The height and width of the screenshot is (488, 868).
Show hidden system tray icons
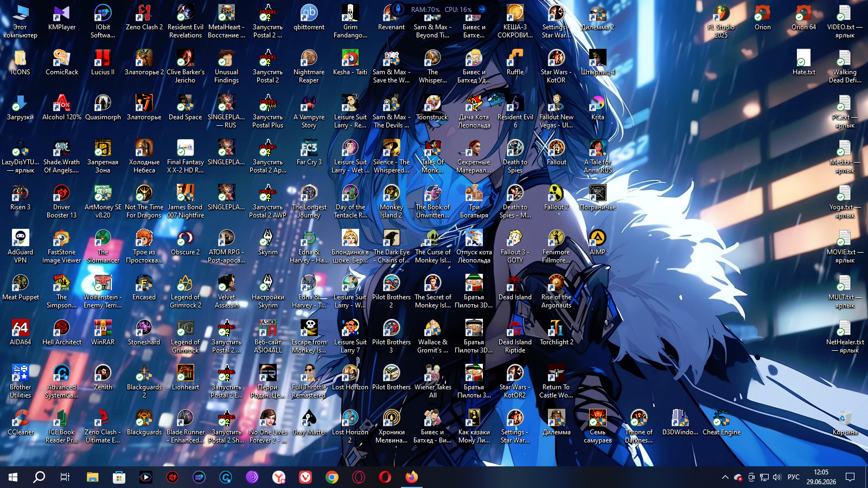tap(725, 477)
